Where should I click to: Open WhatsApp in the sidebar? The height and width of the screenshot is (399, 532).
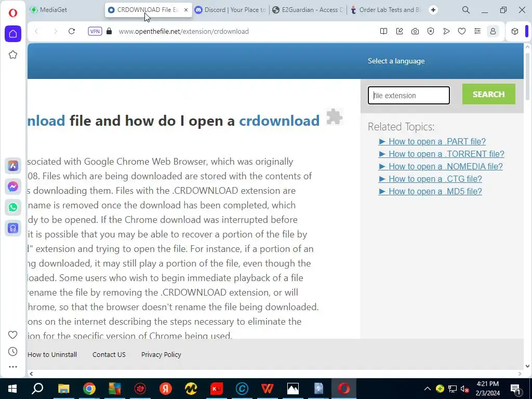coord(13,207)
